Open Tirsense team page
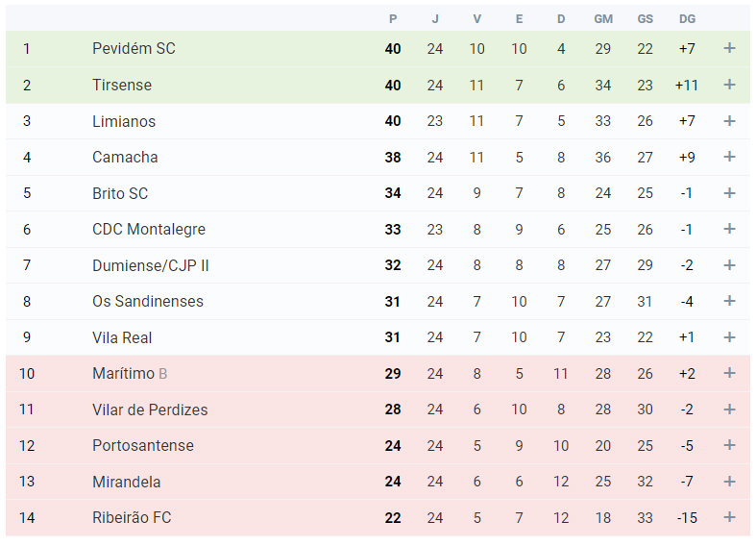Image resolution: width=756 pixels, height=546 pixels. click(122, 85)
